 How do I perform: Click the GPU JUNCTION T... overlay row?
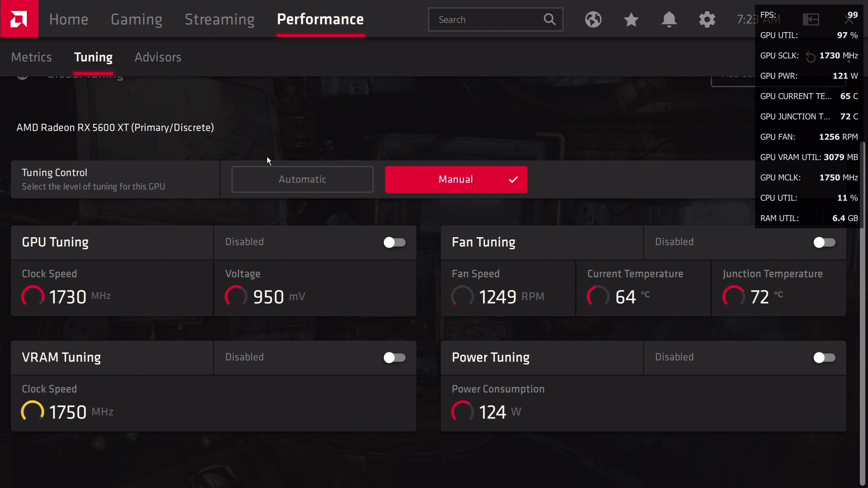pos(809,117)
